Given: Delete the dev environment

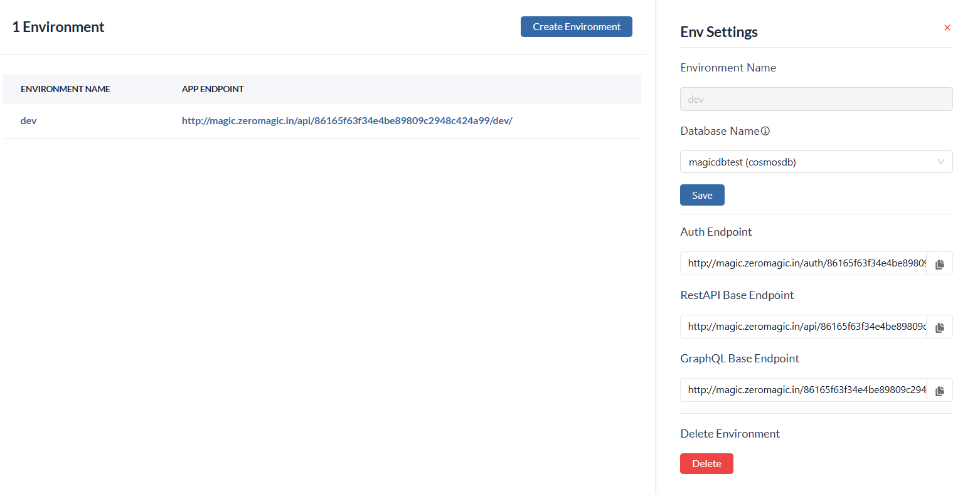Looking at the screenshot, I should pyautogui.click(x=706, y=463).
